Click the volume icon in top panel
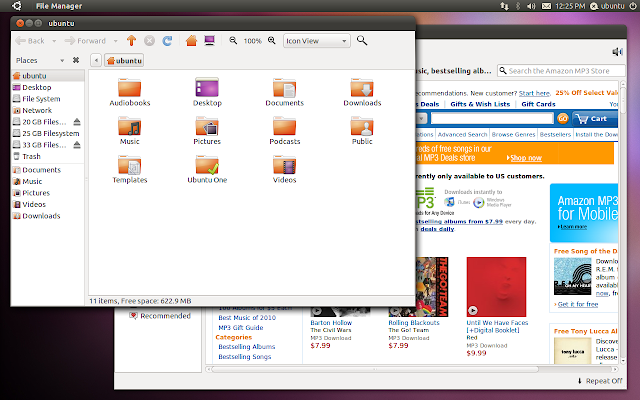Screen dimensions: 640x400 531,6
